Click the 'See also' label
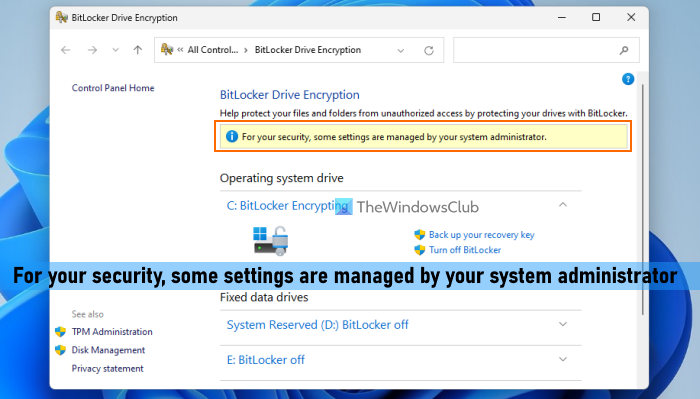This screenshot has height=399, width=700. click(88, 314)
